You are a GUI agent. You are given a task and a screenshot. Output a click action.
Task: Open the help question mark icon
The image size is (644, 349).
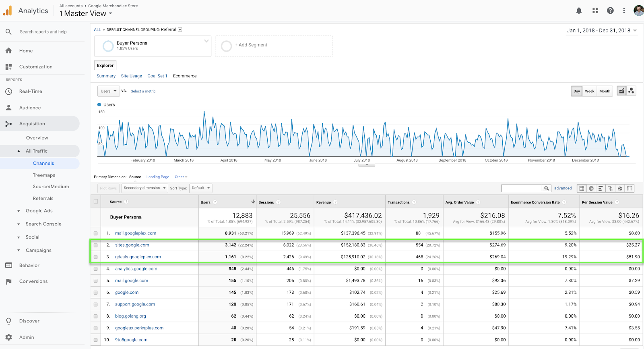point(610,11)
